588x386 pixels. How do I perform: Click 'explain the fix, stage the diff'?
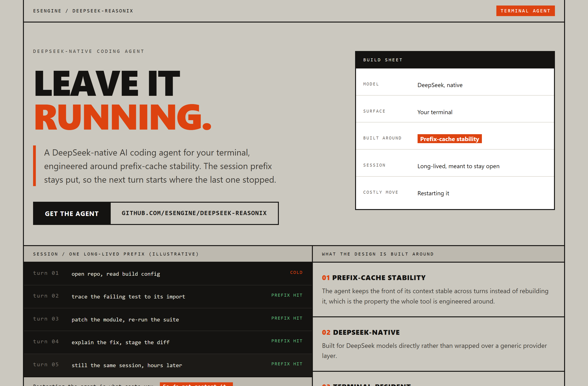(x=120, y=342)
